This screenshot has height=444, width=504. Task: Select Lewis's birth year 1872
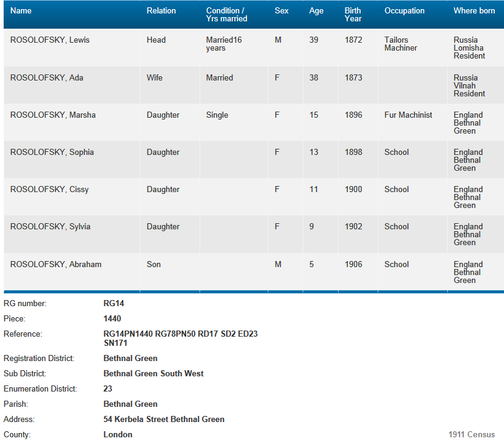point(353,40)
